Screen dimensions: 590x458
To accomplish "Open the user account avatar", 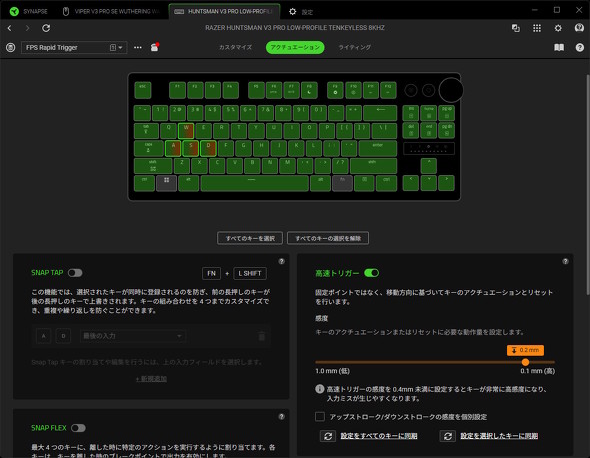I will pos(579,28).
